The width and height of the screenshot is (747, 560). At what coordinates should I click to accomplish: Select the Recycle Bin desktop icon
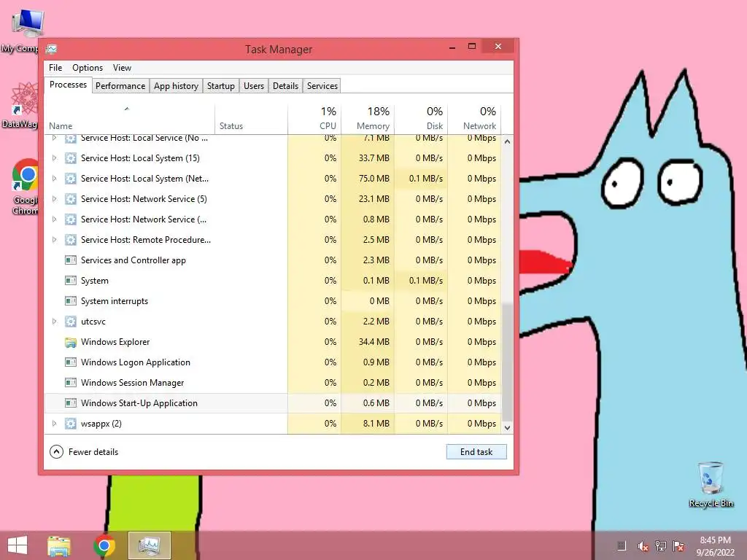point(711,484)
